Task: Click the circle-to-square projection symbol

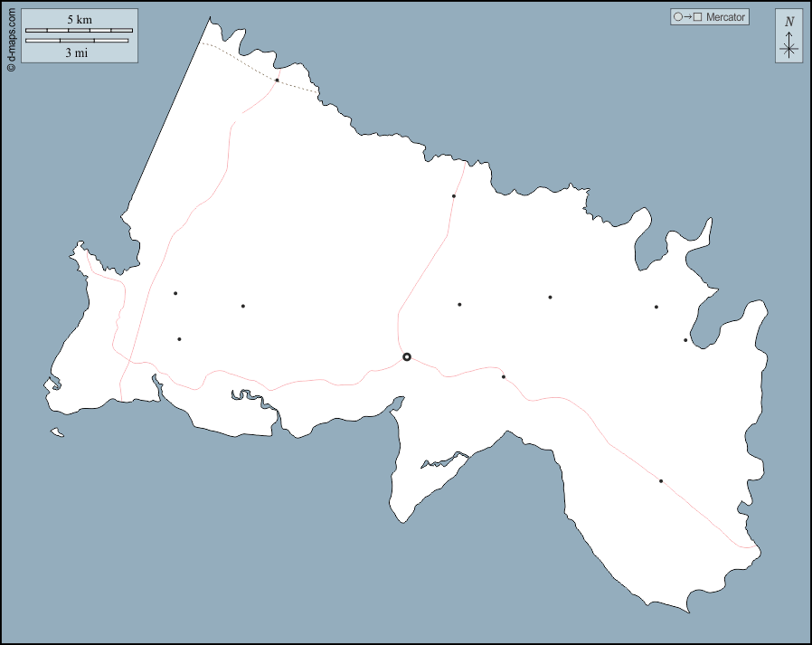Action: pos(687,17)
